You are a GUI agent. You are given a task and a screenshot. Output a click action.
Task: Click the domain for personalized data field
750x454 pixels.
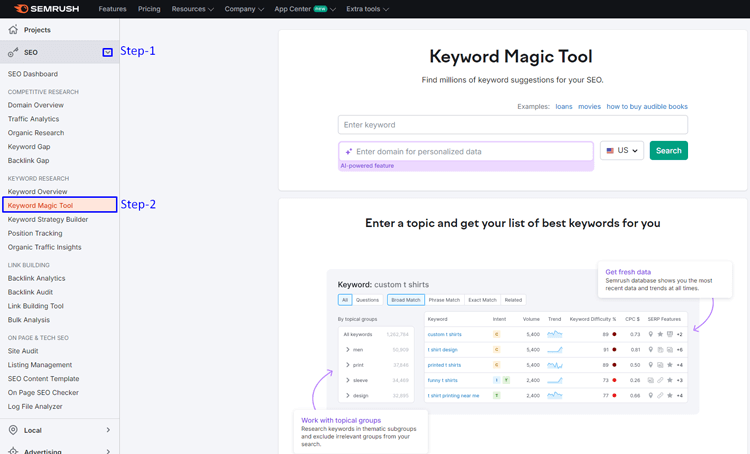(x=466, y=152)
